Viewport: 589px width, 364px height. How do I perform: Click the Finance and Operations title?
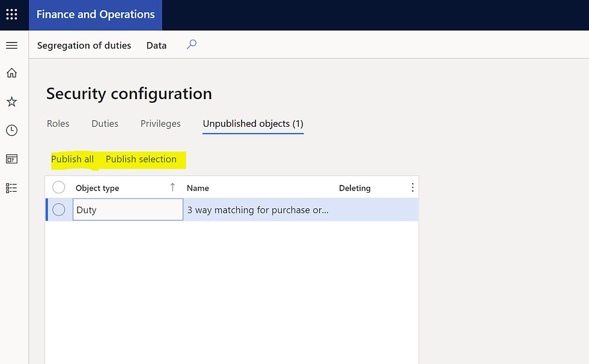[x=96, y=14]
